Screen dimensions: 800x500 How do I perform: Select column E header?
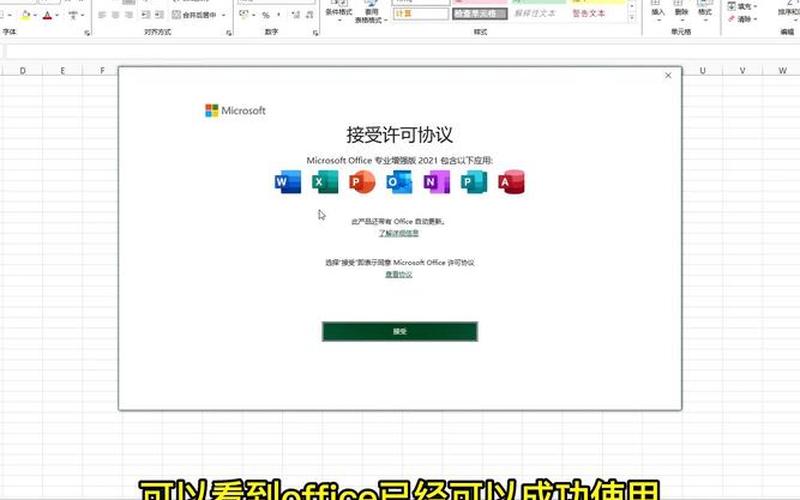tap(62, 70)
